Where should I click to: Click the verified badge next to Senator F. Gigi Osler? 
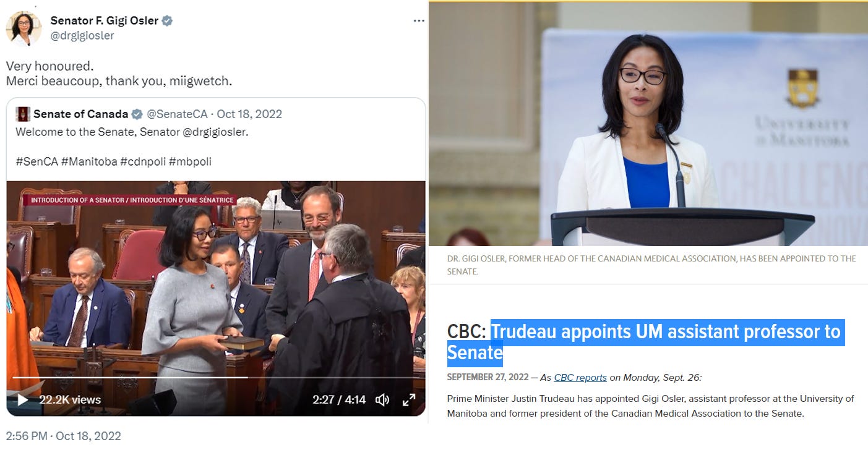[x=167, y=20]
